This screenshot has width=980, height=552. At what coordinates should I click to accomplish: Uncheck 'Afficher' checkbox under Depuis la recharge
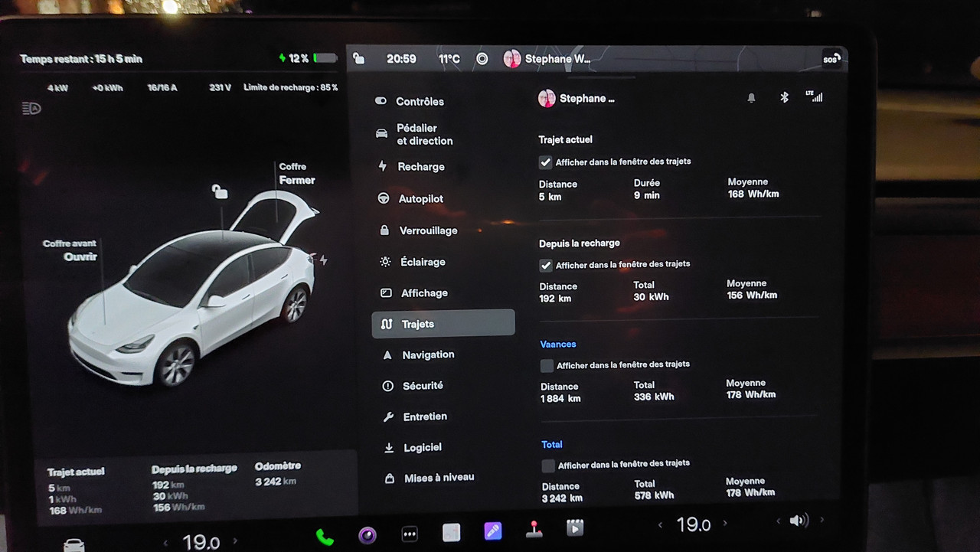coord(546,266)
